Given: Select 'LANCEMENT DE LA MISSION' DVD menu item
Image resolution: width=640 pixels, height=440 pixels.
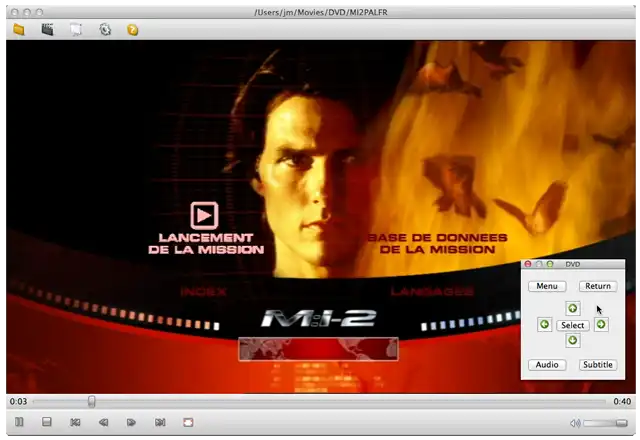Looking at the screenshot, I should (x=206, y=244).
